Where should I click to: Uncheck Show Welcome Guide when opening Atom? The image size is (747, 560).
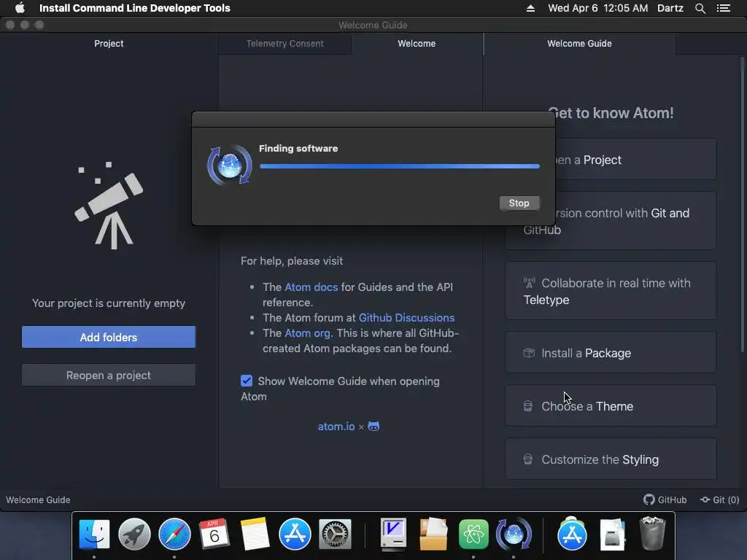[x=247, y=381]
